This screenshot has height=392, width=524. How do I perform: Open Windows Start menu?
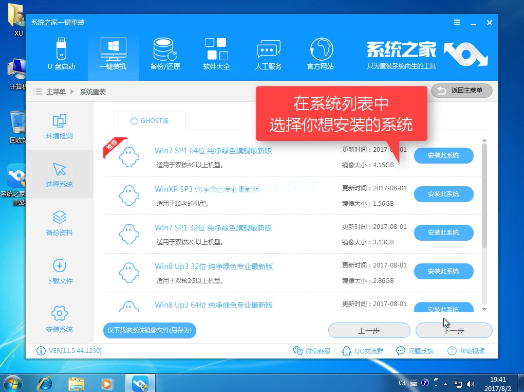[x=13, y=383]
